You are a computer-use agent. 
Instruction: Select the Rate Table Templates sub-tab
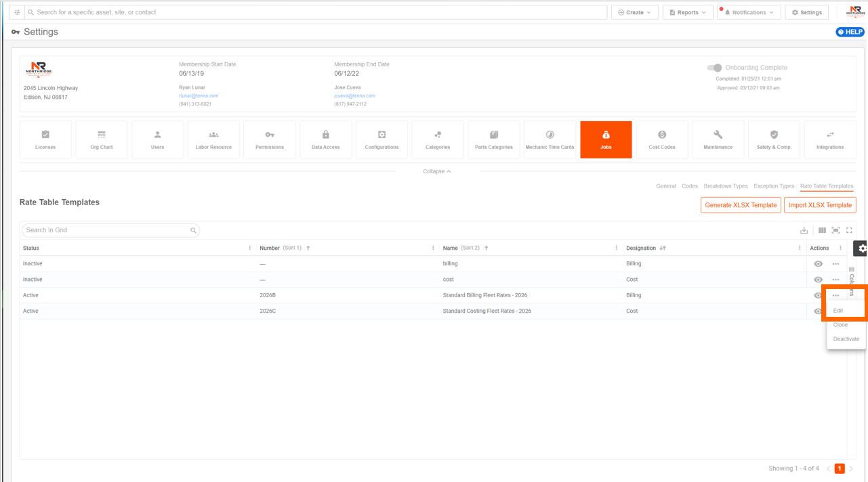click(x=827, y=186)
